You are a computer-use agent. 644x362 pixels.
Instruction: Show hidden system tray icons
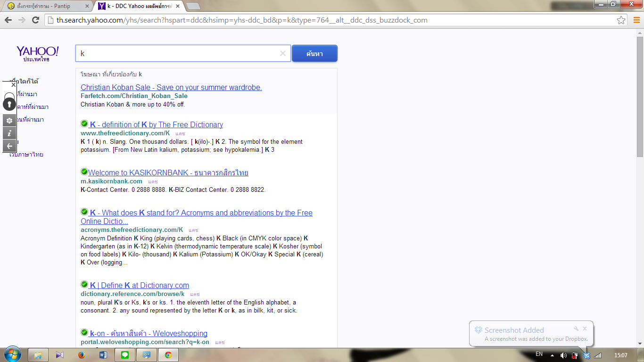[x=551, y=355]
